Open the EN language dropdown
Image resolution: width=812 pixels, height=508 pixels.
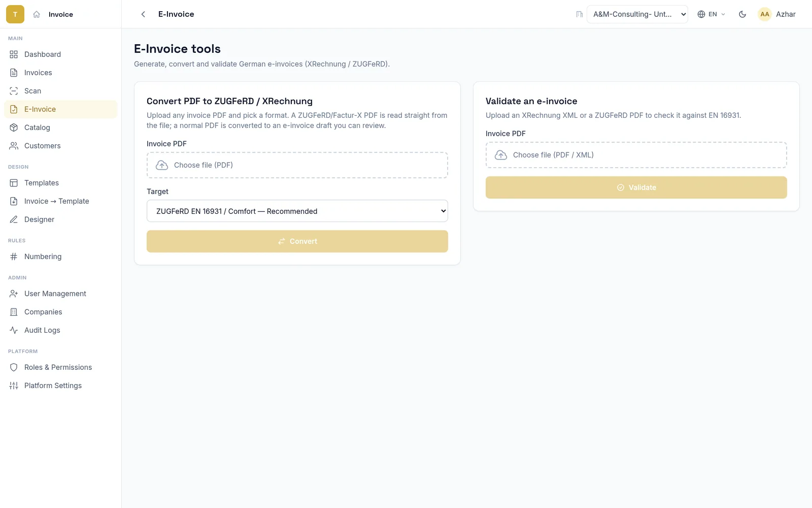712,14
